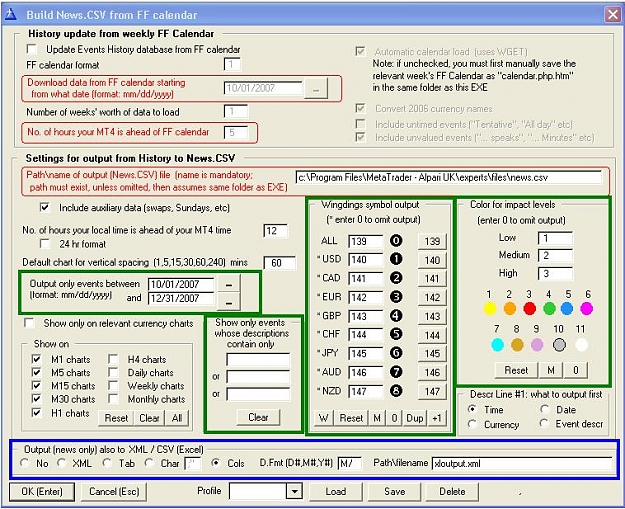Click the D.Fmt date format field

coord(350,464)
